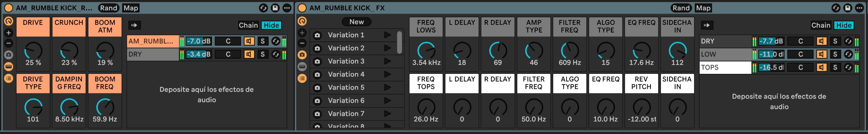The image size is (868, 134).
Task: Save preset of AM_RUMBLE KICK_R rack
Action: [x=275, y=8]
